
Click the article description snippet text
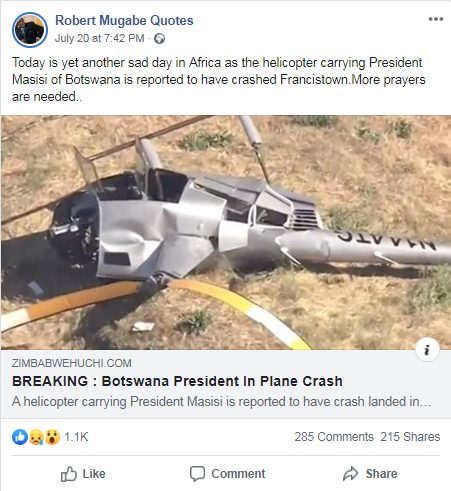(222, 402)
